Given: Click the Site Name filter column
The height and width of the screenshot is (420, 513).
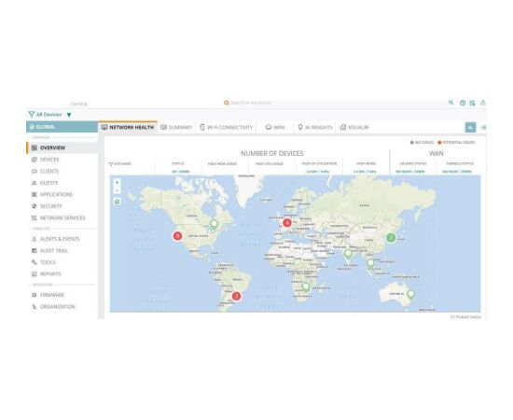Looking at the screenshot, I should (x=120, y=163).
